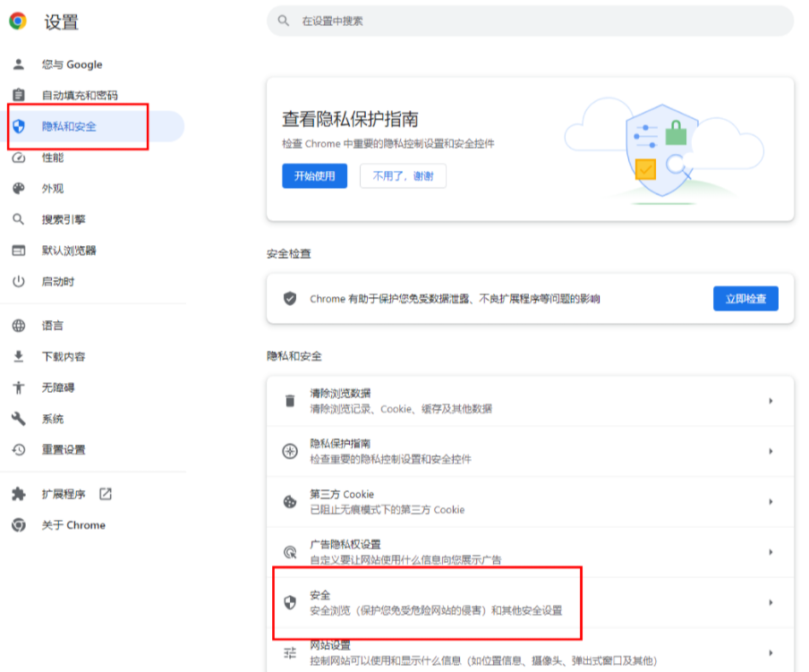Open 系统 settings section
Screen dimensions: 809x672
pos(53,418)
